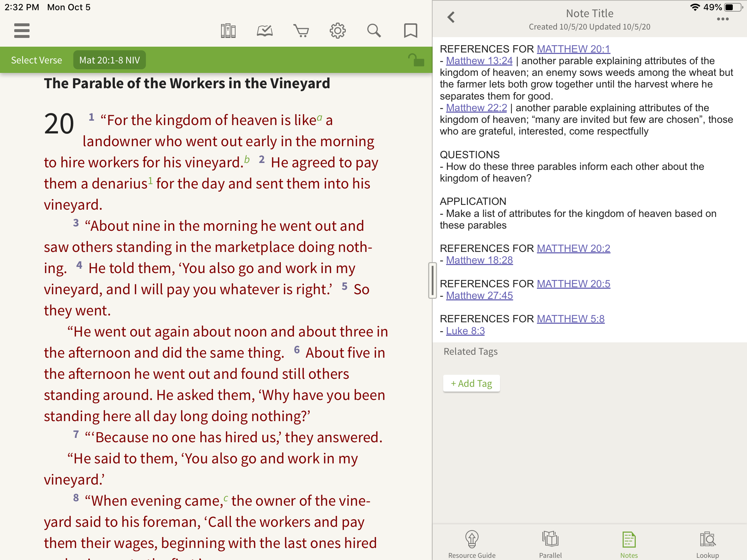747x560 pixels.
Task: Follow the Luke 8:3 link
Action: coord(465,331)
